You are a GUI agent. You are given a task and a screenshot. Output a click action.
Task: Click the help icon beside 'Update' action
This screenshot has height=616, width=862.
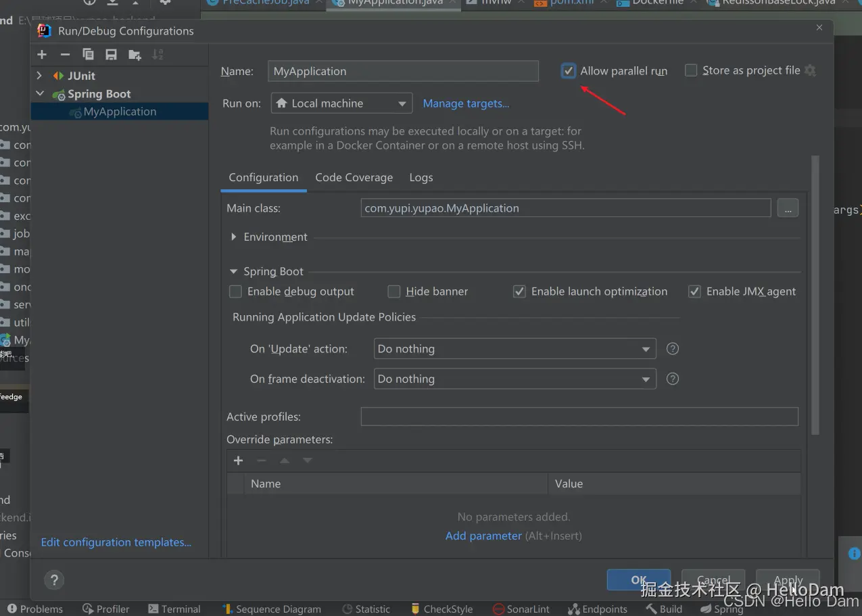pos(672,349)
